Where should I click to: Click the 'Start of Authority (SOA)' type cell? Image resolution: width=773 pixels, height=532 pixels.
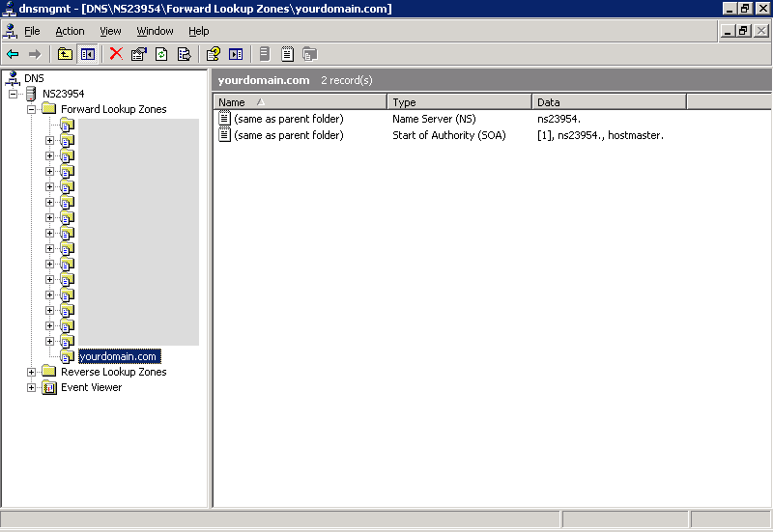(449, 135)
